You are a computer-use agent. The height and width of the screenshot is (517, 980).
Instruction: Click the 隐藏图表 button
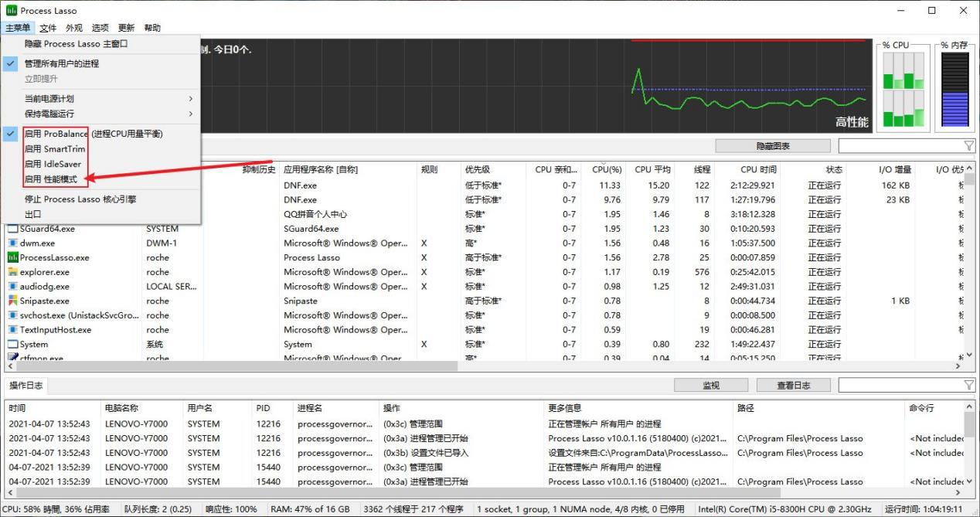point(773,145)
